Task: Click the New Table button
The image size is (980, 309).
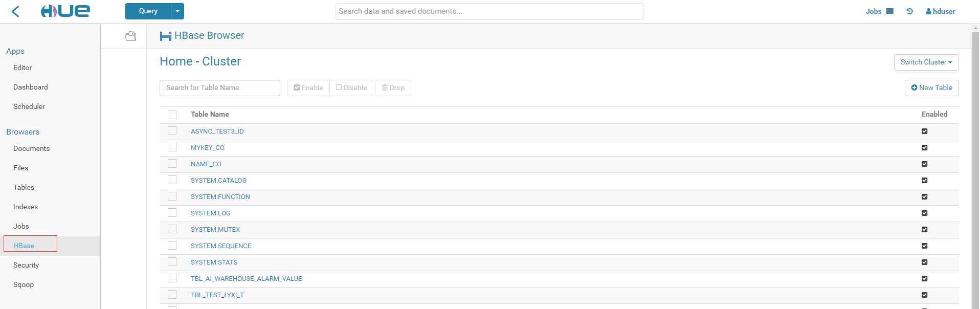Action: coord(931,88)
